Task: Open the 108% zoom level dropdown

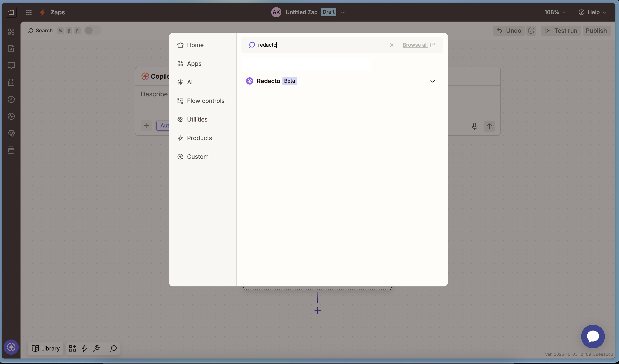Action: tap(555, 12)
